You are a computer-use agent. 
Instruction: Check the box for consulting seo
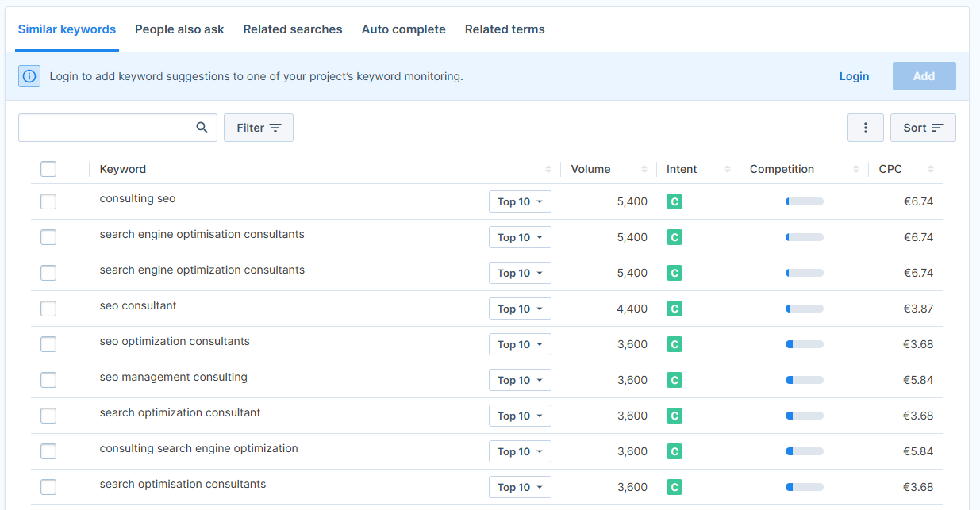click(x=48, y=201)
